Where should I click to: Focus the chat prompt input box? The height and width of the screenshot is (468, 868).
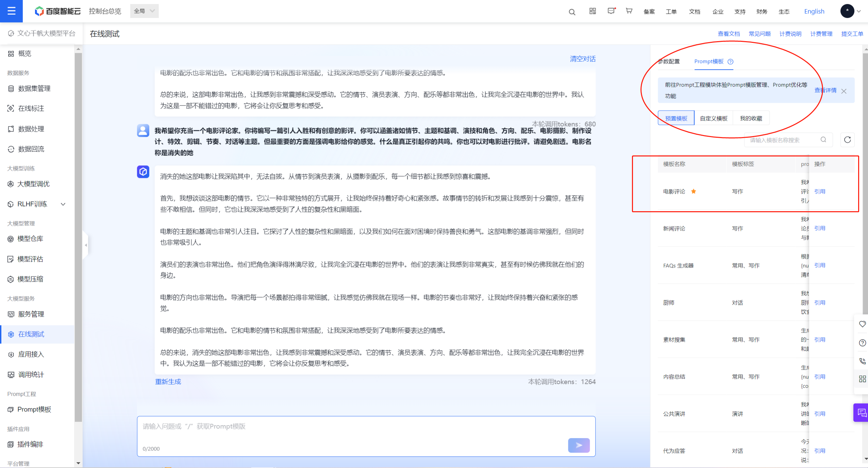366,436
